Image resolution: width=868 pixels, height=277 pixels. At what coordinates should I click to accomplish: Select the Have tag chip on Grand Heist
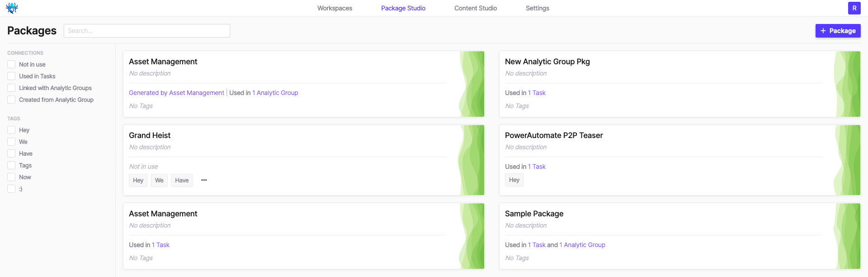click(182, 180)
